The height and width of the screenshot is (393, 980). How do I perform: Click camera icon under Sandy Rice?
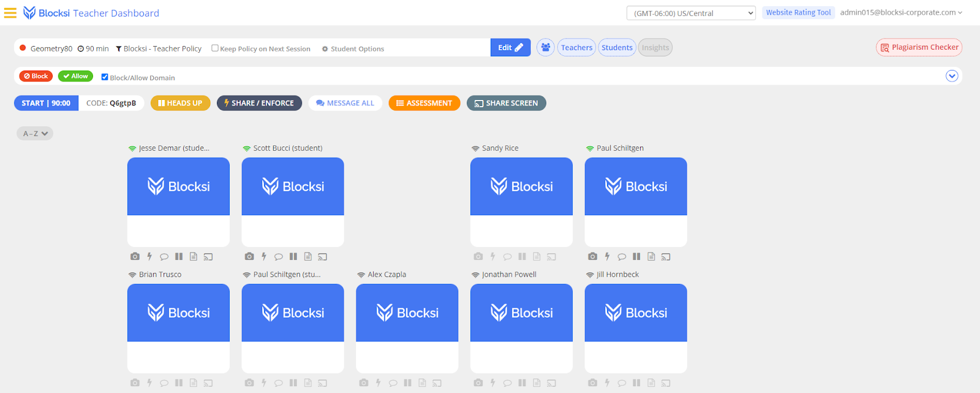478,256
